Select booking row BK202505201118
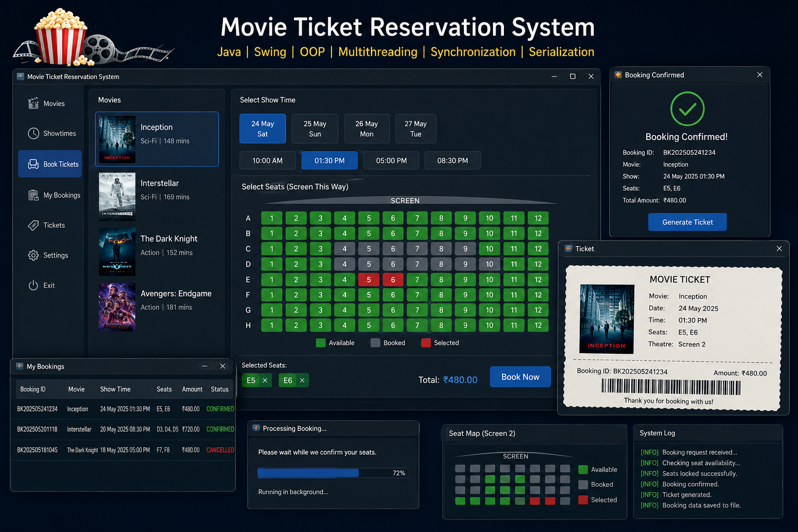 click(123, 429)
